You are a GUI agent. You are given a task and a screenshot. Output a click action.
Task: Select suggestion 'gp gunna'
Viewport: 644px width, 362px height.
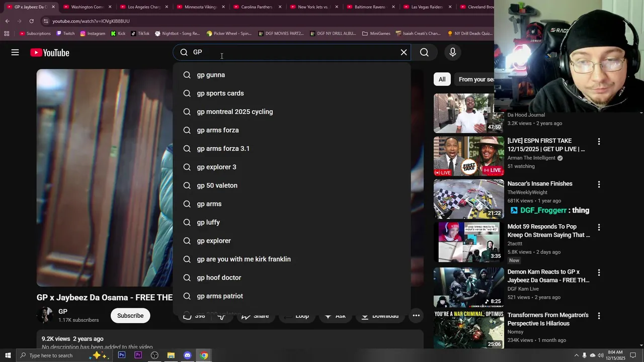292,75
